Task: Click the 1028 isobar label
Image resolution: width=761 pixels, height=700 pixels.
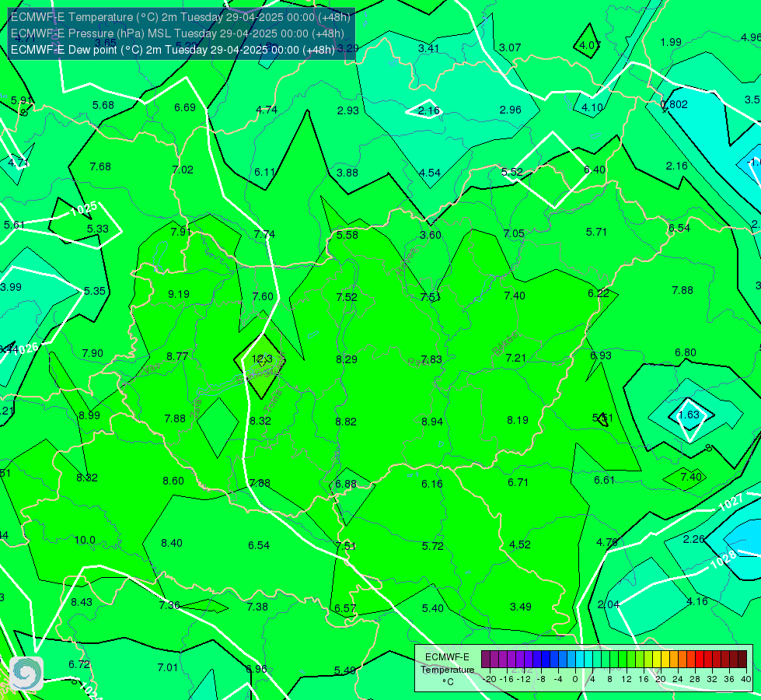Action: pyautogui.click(x=723, y=560)
